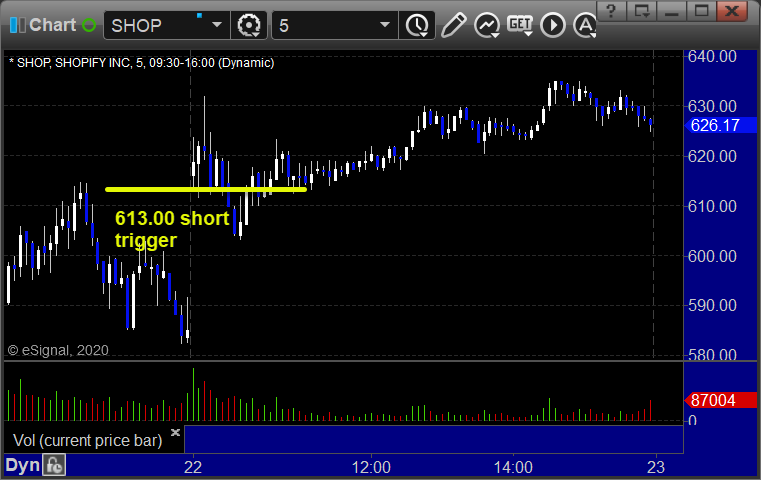
Task: Expand the interval dropdown arrow
Action: pos(385,25)
